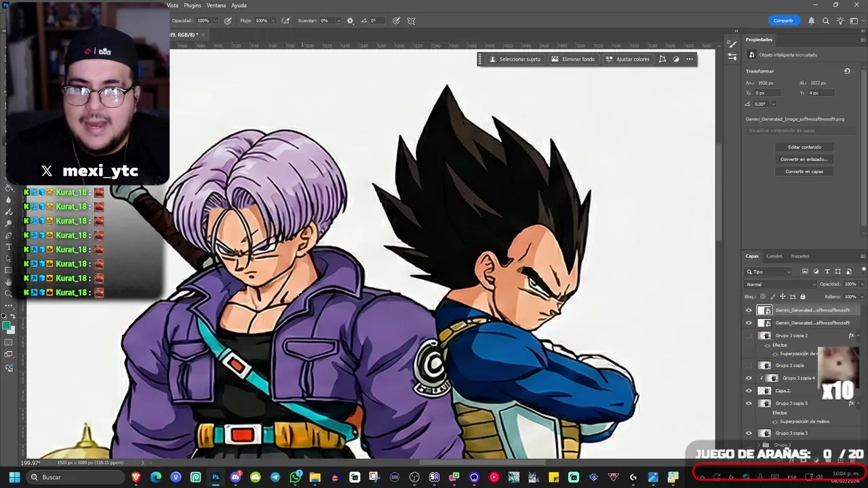Filter layers by smart object icon
This screenshot has height=488, width=868.
(848, 272)
